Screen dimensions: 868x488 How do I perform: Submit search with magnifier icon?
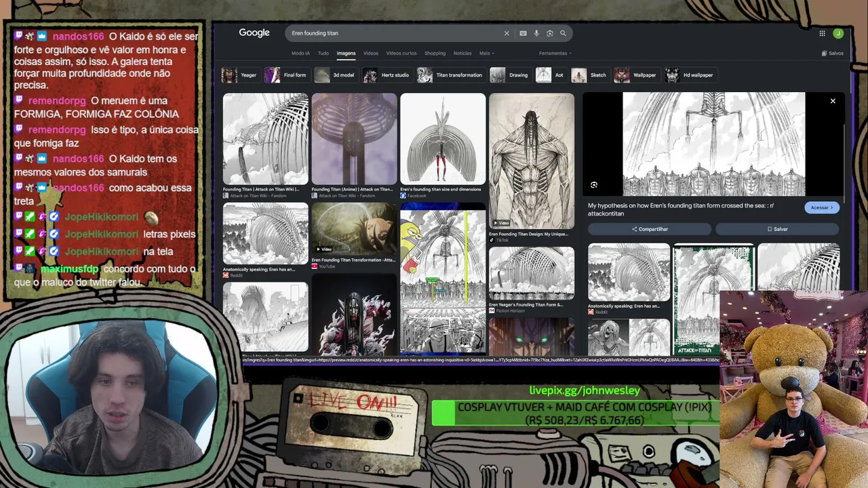563,33
